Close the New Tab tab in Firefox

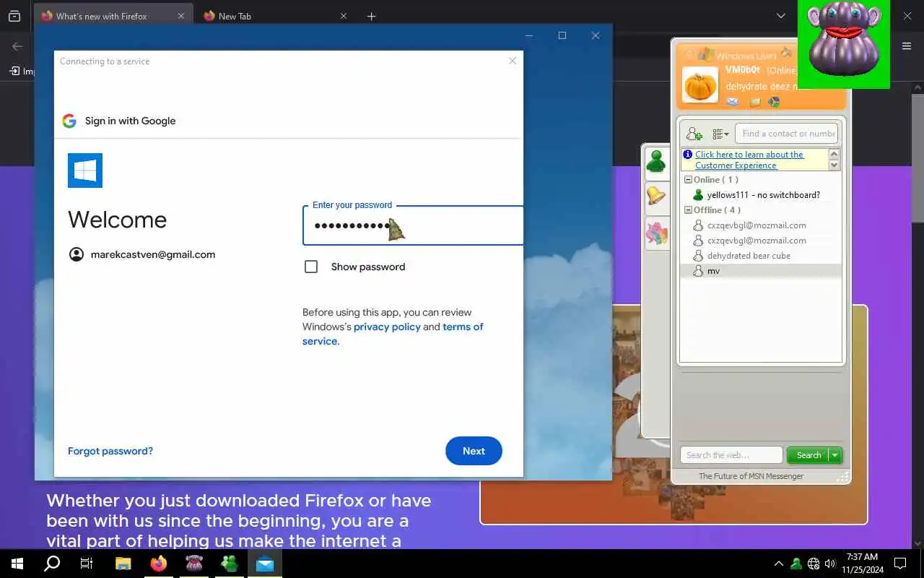pos(344,16)
